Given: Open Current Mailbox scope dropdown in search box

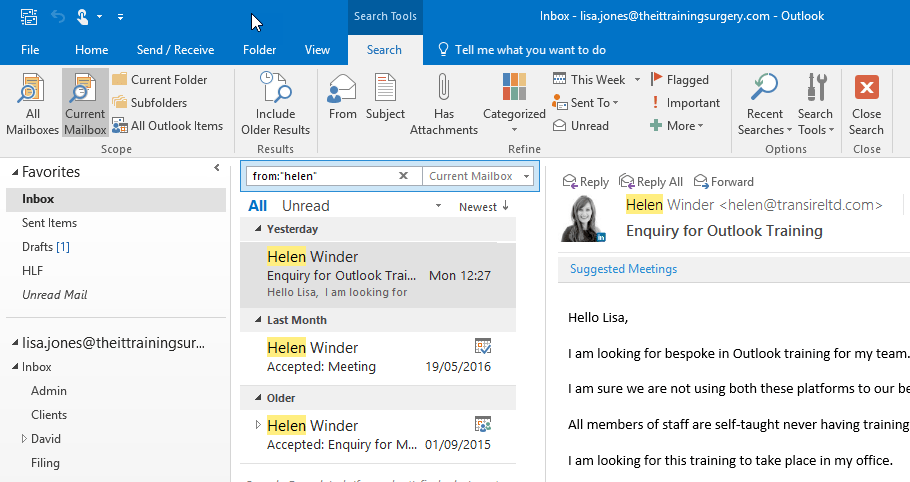Looking at the screenshot, I should pyautogui.click(x=527, y=176).
